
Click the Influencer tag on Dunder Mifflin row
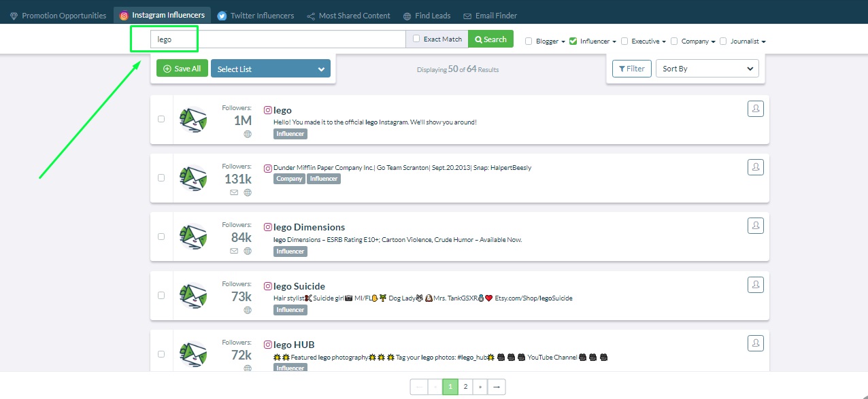[323, 179]
